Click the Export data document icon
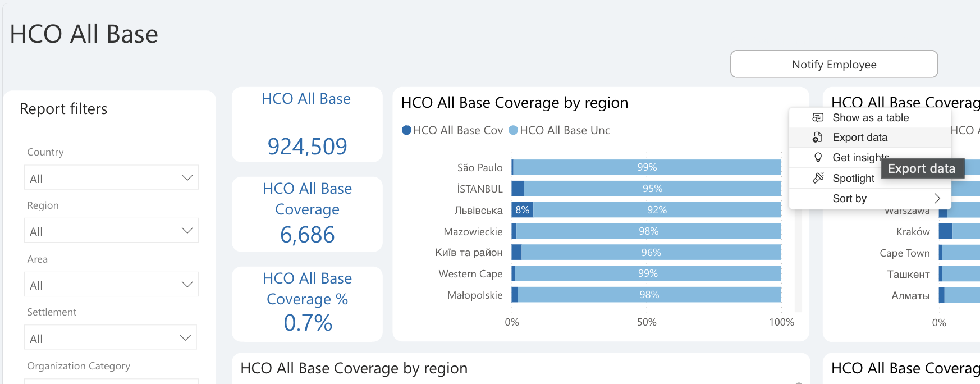The height and width of the screenshot is (384, 980). [818, 137]
